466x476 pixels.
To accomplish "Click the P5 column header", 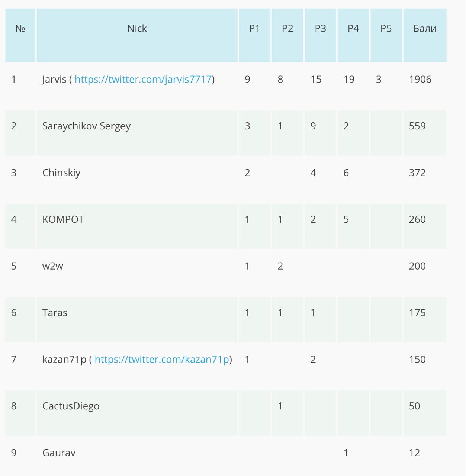I will (386, 35).
